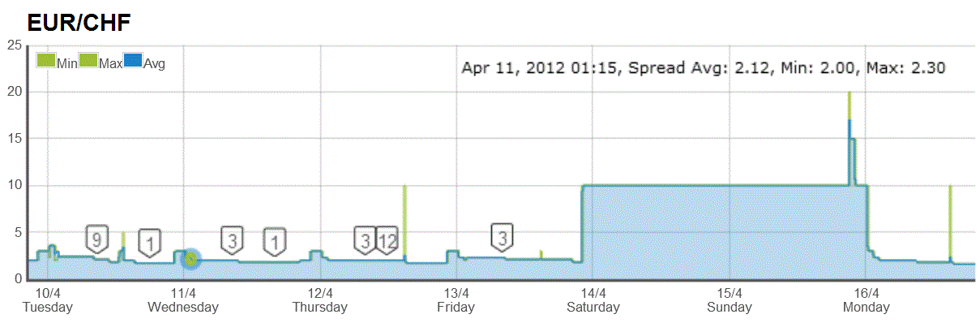This screenshot has width=980, height=323.
Task: Toggle the Avg series blue swatch
Action: point(133,60)
